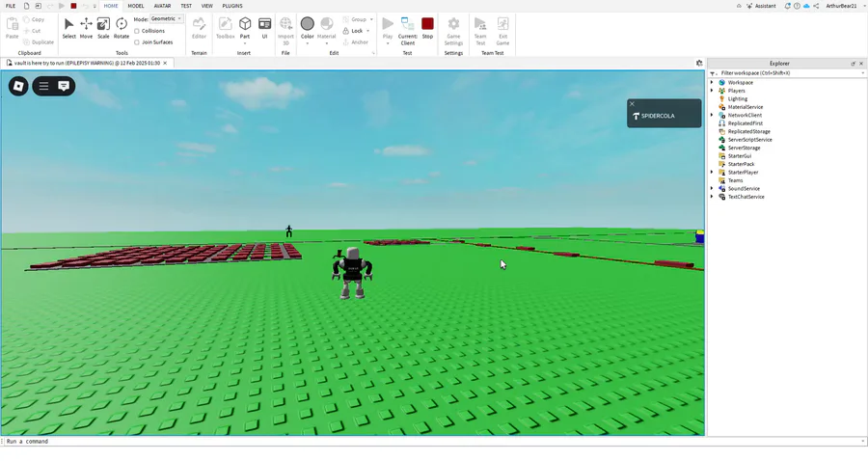Switch to the TEST ribbon tab
The height and width of the screenshot is (461, 868).
186,6
